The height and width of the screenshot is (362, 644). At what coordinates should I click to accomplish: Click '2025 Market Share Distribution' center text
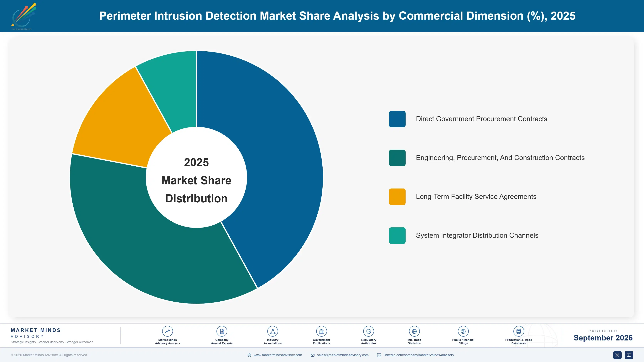coord(196,180)
